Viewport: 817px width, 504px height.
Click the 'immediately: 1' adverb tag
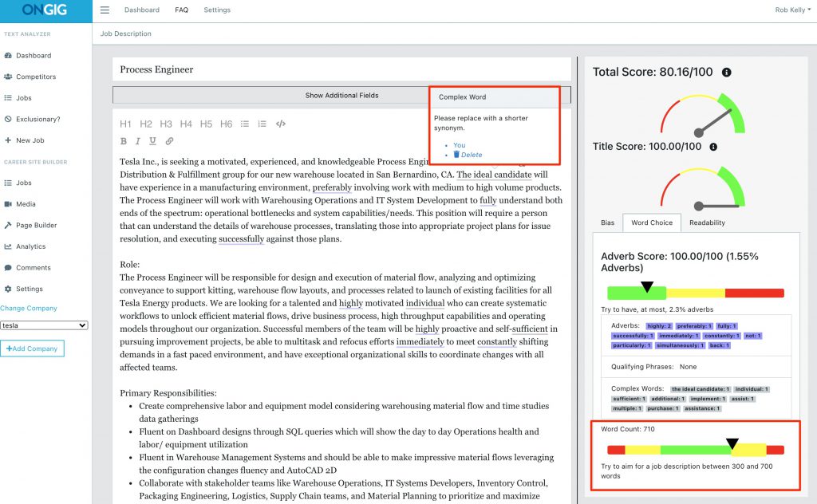[x=679, y=336]
